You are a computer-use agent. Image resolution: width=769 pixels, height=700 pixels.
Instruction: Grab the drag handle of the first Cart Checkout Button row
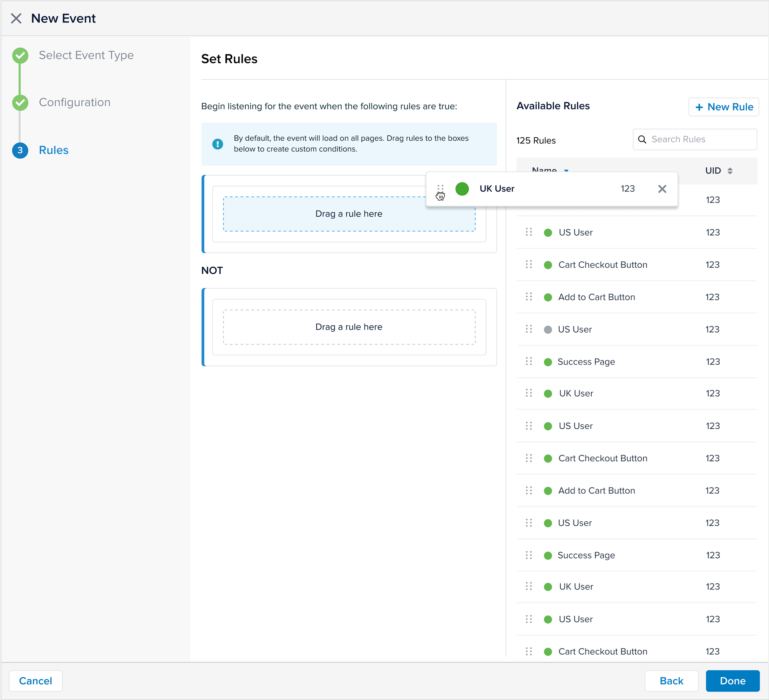tap(529, 265)
